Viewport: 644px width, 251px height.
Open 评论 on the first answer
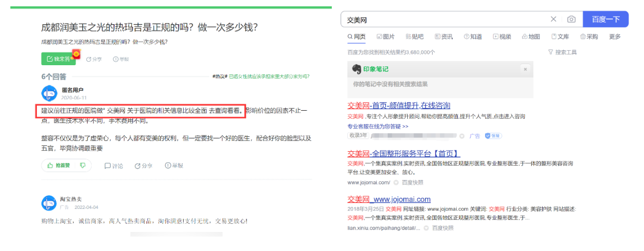click(114, 166)
